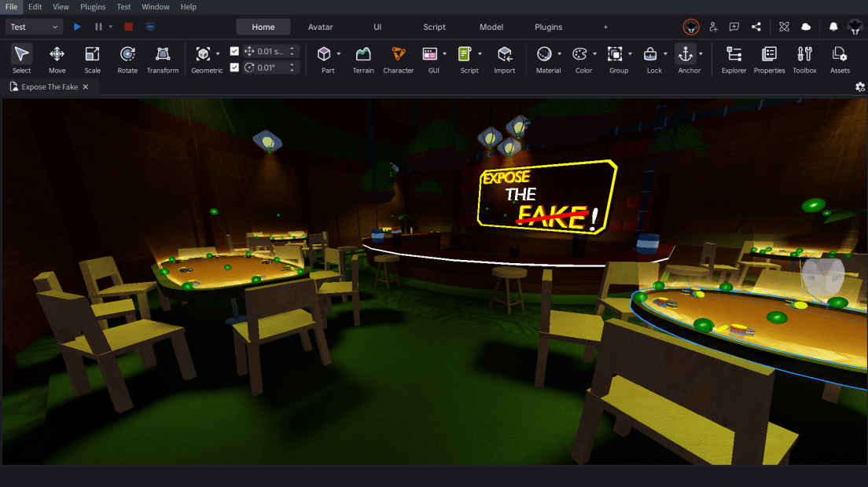
Task: Open the Window menu
Action: pyautogui.click(x=156, y=6)
